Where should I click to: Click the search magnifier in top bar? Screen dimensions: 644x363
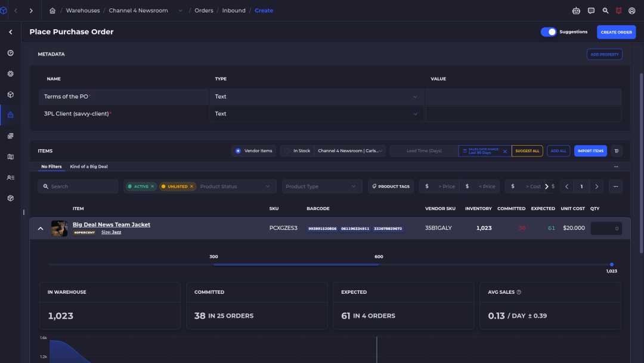tap(605, 11)
